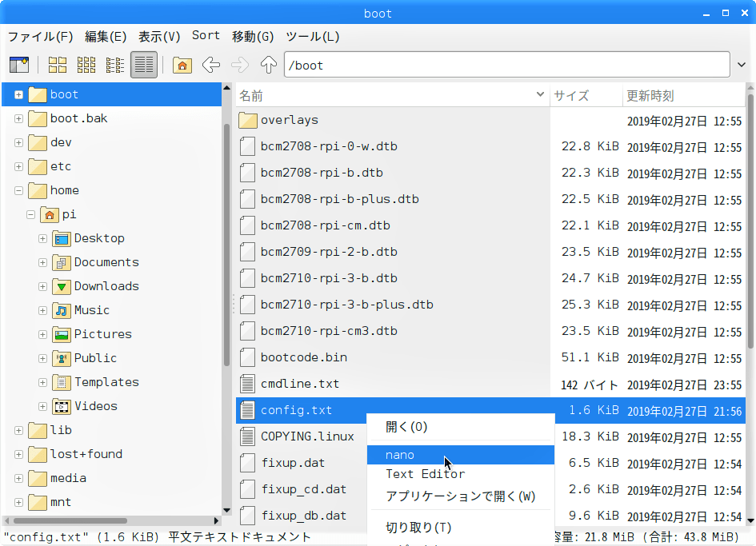756x546 pixels.
Task: Open the 表示(V) menu
Action: [x=159, y=36]
